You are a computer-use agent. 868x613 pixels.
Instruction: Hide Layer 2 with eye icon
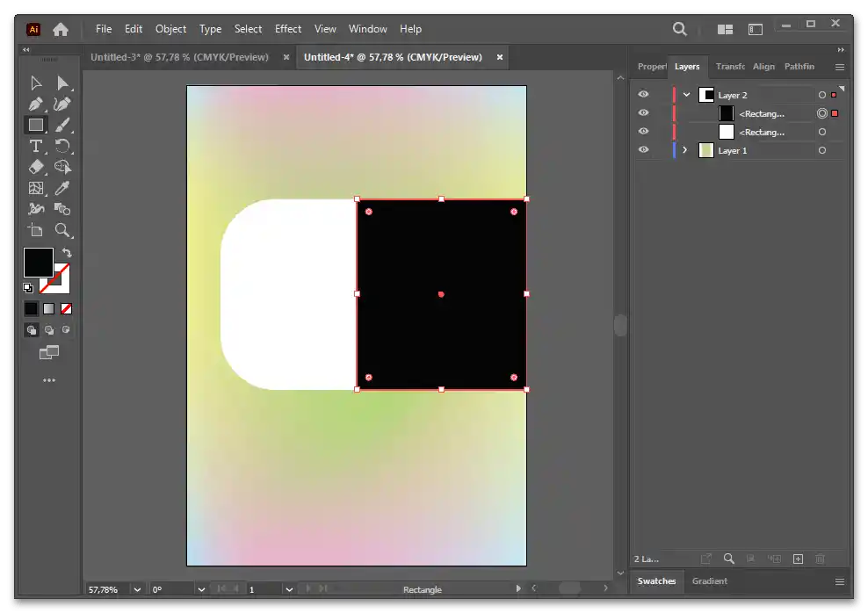[x=643, y=95]
